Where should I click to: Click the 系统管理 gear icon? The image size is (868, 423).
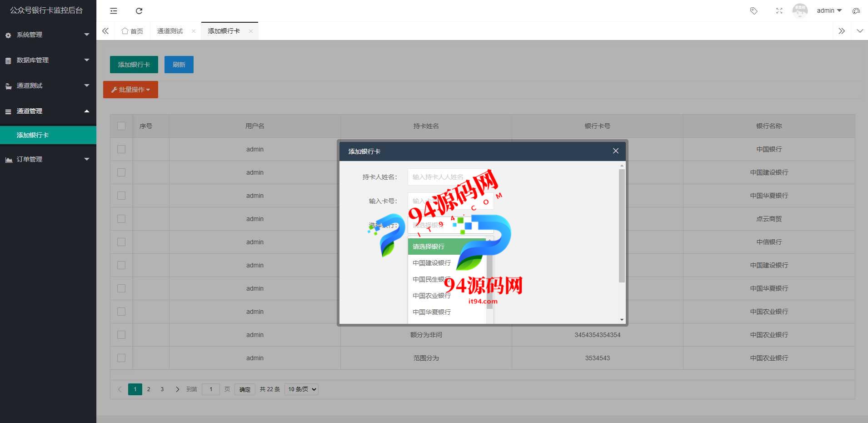coord(8,35)
